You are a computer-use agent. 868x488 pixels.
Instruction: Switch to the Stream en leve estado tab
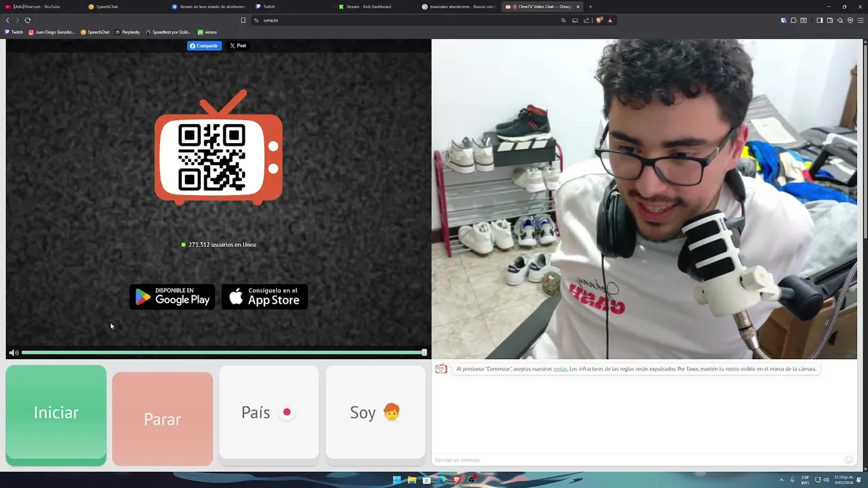pyautogui.click(x=209, y=7)
